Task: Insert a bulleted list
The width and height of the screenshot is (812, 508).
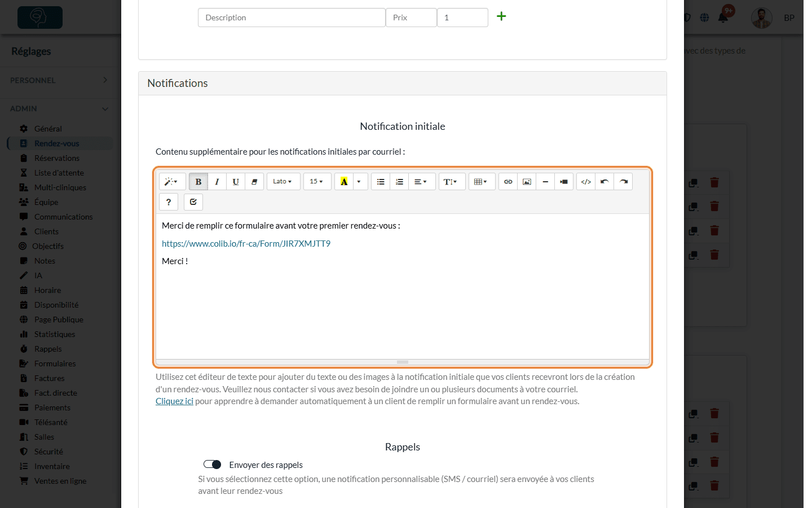Action: [x=381, y=182]
